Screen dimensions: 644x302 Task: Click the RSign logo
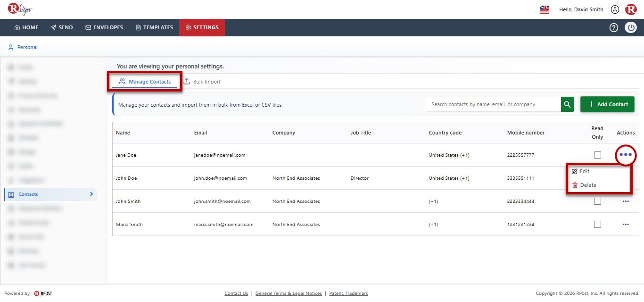tap(19, 9)
